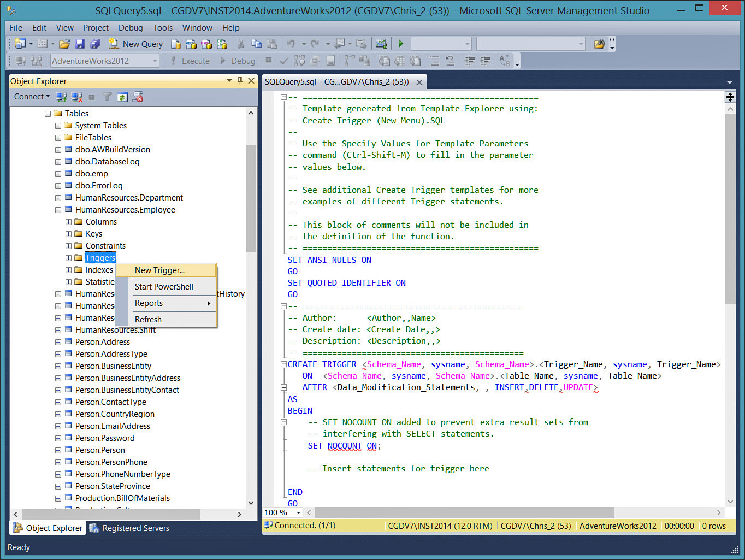Screen dimensions: 745x560
Task: Click the MDX query toolbar icon
Action: pos(191,44)
